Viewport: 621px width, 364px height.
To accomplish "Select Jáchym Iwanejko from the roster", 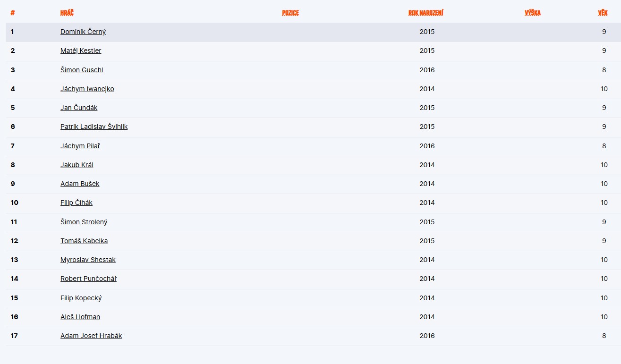I will pyautogui.click(x=87, y=89).
